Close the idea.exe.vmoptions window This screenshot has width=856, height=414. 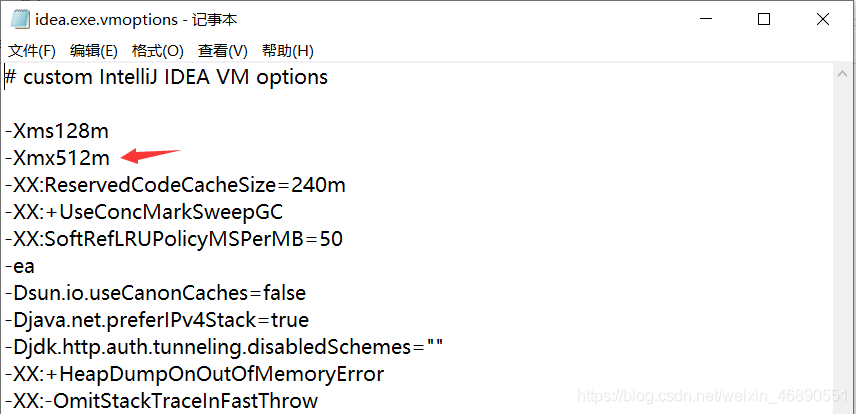[823, 20]
